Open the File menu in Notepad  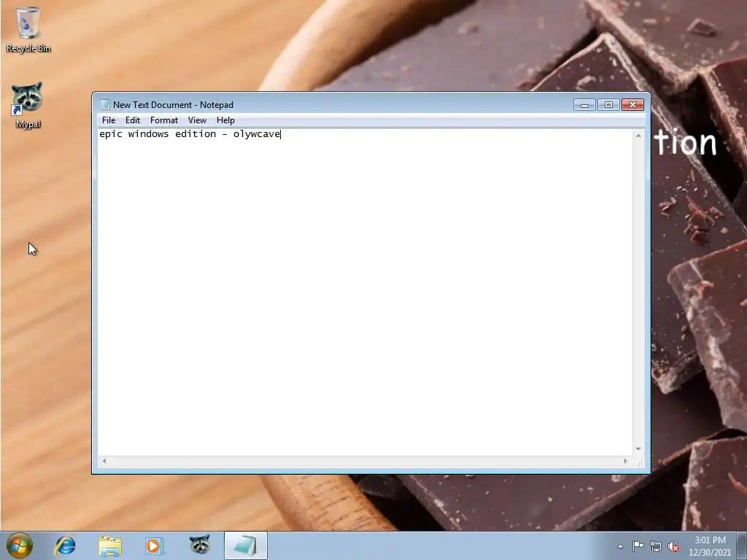(109, 120)
